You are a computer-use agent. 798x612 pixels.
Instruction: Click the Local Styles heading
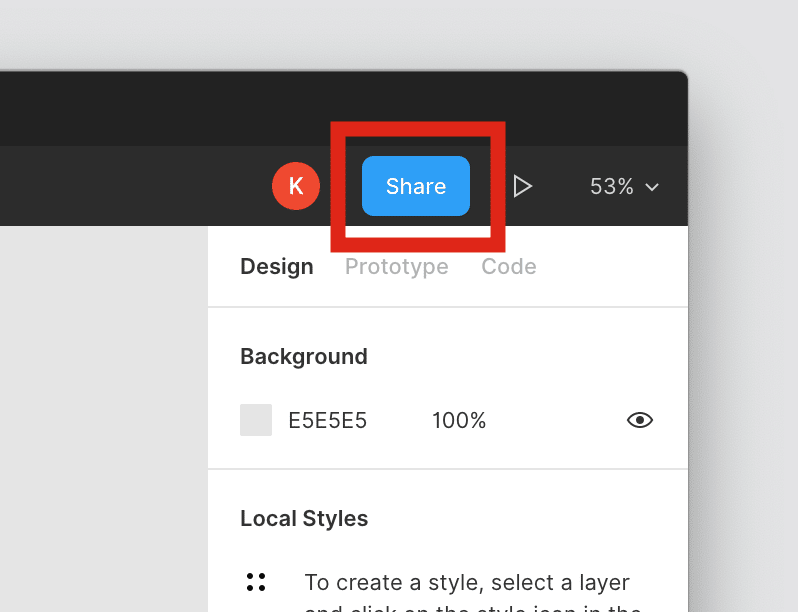pos(304,519)
